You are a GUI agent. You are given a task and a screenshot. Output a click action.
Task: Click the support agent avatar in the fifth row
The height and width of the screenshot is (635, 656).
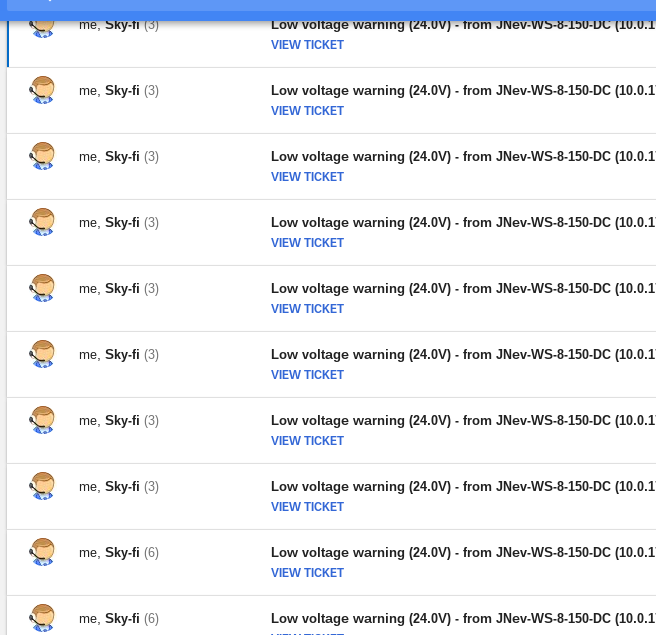[x=42, y=288]
